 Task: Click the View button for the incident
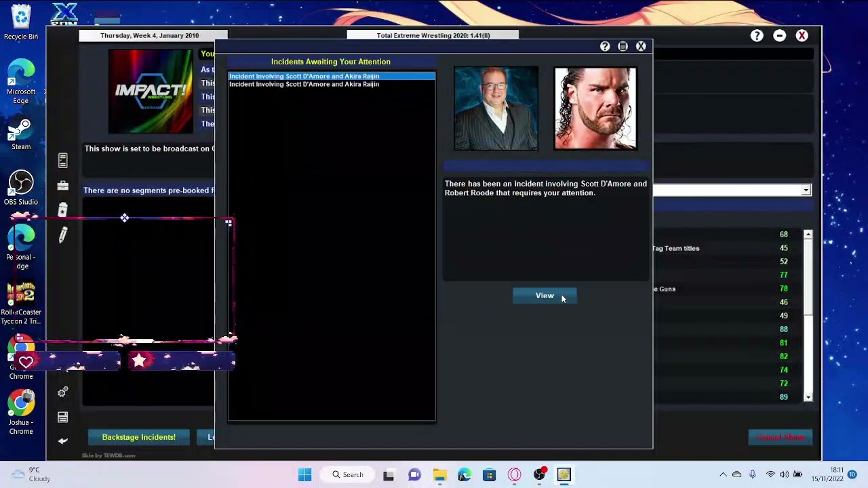[545, 296]
